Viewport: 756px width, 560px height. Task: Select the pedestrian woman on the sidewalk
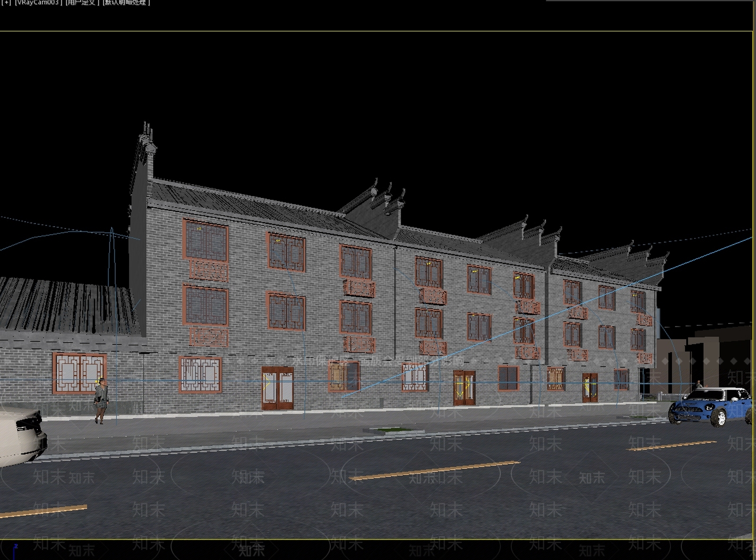(101, 401)
